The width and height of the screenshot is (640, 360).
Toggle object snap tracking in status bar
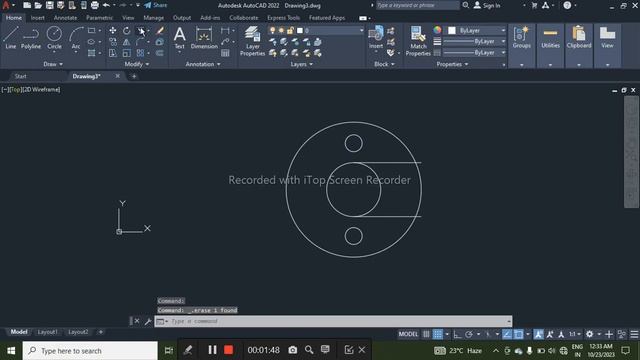(507, 334)
